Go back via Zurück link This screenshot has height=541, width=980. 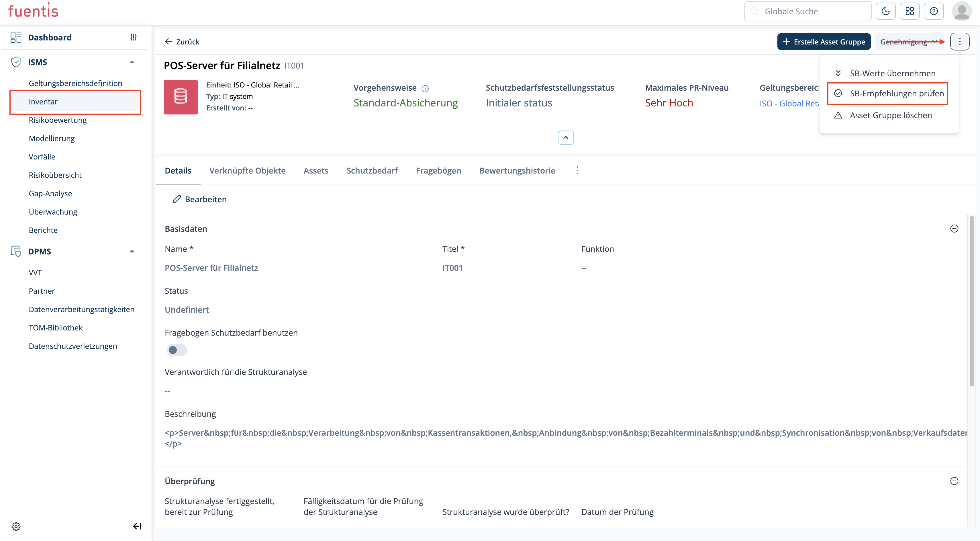coord(182,42)
